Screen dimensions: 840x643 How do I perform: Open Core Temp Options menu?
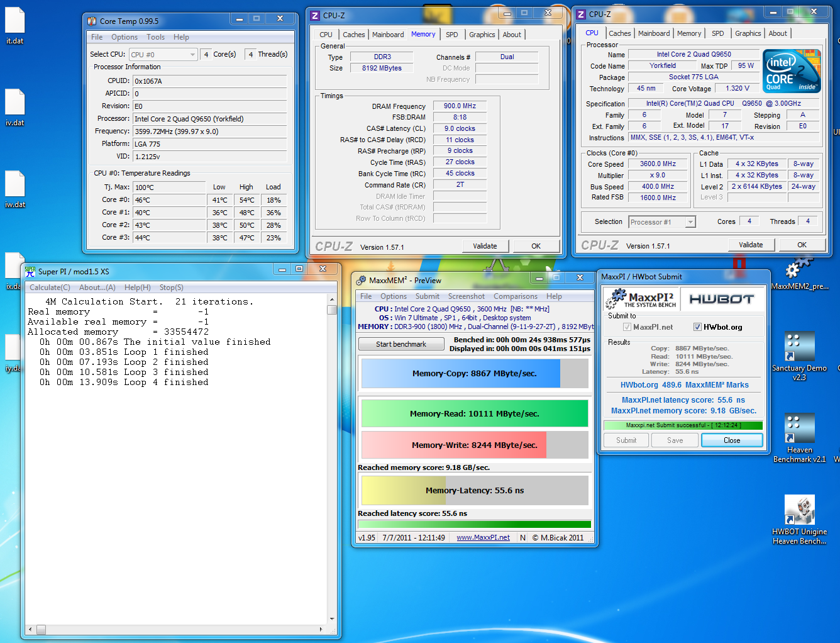pyautogui.click(x=124, y=37)
